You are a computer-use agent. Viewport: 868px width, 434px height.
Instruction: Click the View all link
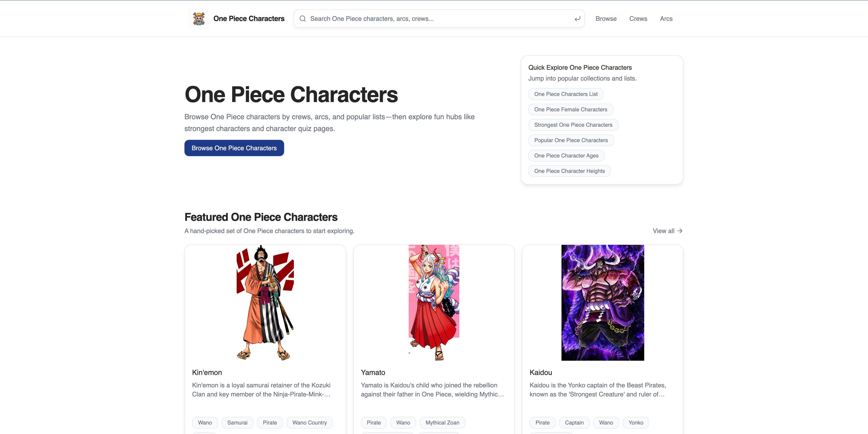pos(663,231)
